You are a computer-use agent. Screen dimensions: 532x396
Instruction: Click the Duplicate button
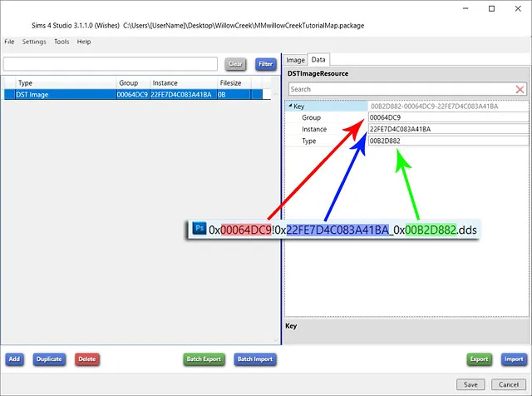[49, 359]
